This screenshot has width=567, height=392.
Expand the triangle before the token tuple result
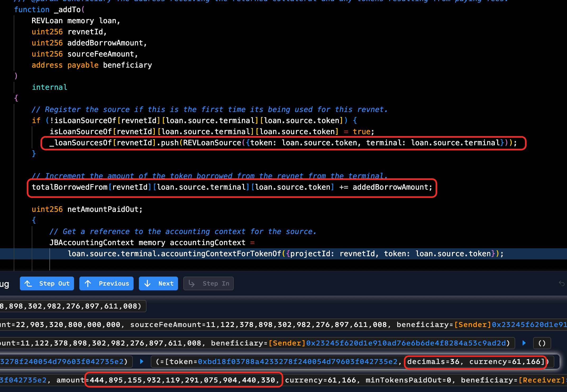(x=142, y=361)
